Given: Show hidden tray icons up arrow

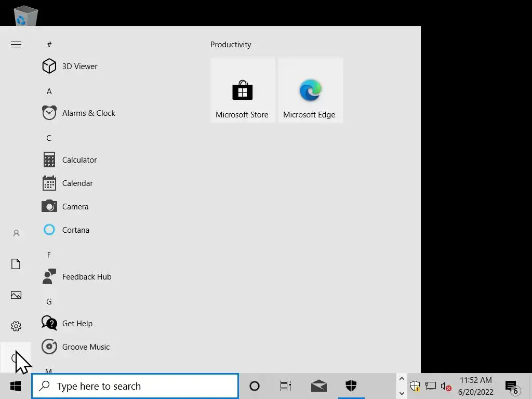Looking at the screenshot, I should tap(402, 379).
